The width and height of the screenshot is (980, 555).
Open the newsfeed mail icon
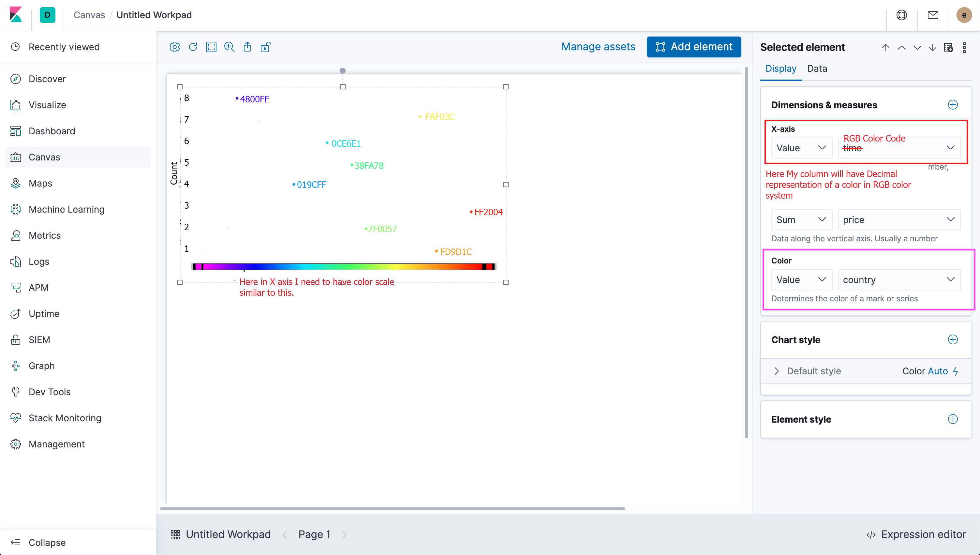933,15
